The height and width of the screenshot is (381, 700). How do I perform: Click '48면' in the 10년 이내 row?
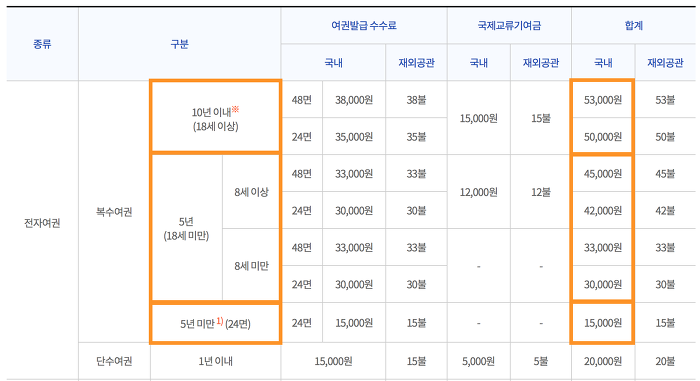click(x=302, y=100)
